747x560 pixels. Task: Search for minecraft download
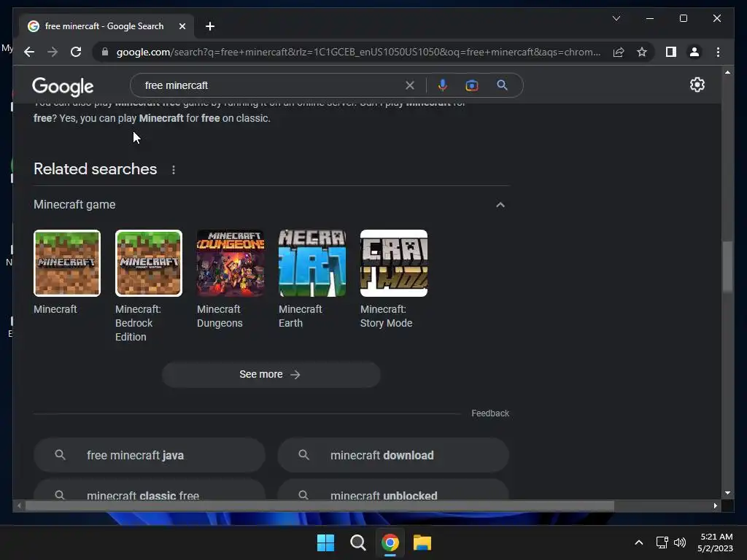393,455
